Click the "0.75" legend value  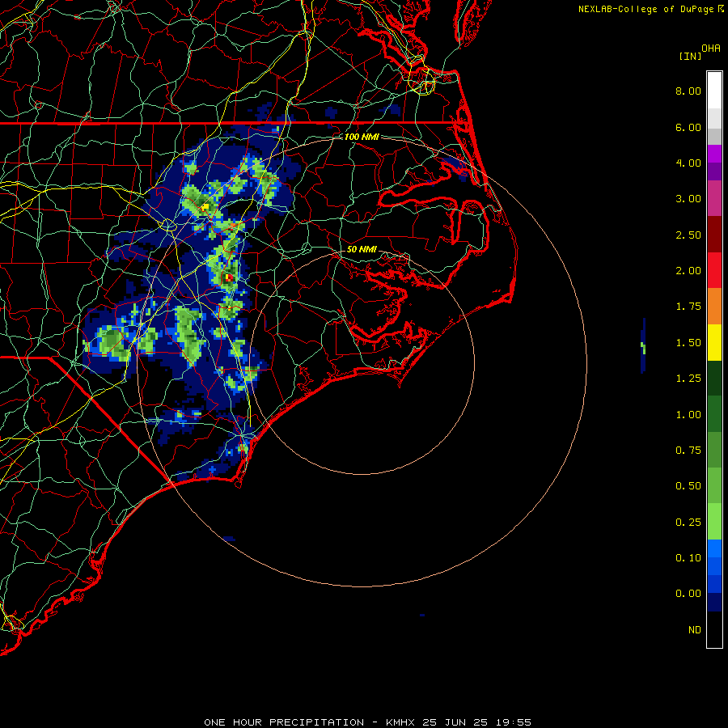click(688, 451)
